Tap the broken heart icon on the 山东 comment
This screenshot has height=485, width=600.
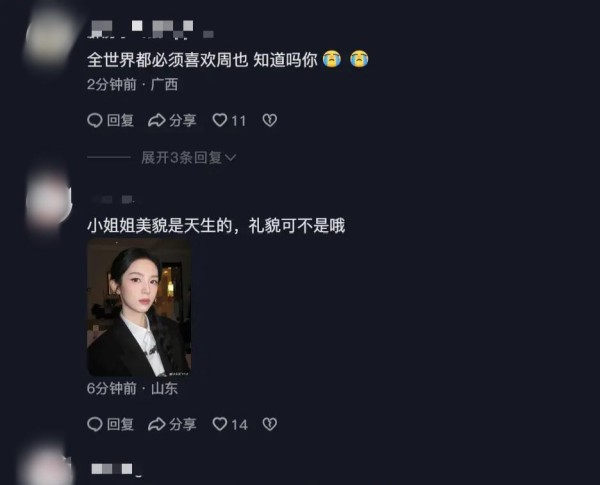pos(270,424)
